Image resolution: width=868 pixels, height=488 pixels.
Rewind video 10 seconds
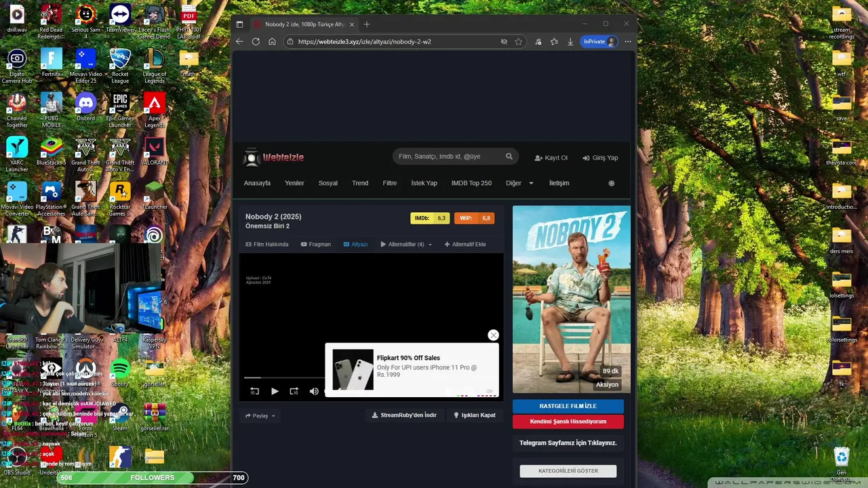tap(255, 391)
